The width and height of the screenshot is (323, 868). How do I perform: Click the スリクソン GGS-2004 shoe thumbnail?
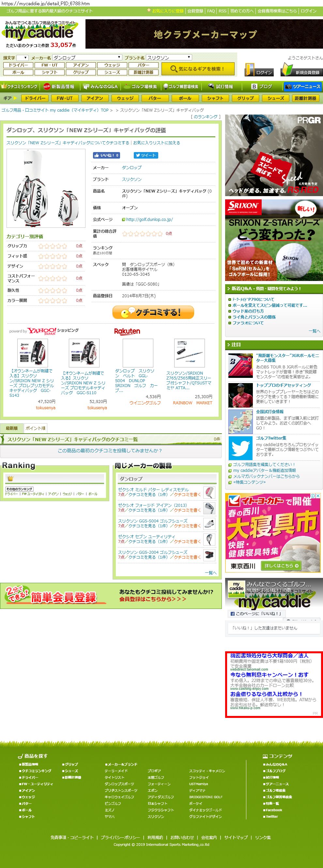[x=209, y=555]
